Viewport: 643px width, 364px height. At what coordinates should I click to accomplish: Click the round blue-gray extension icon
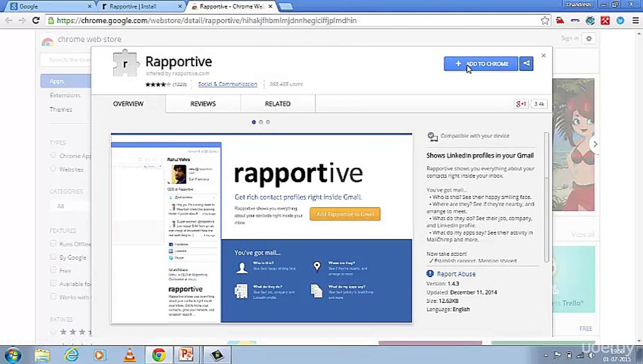click(590, 21)
